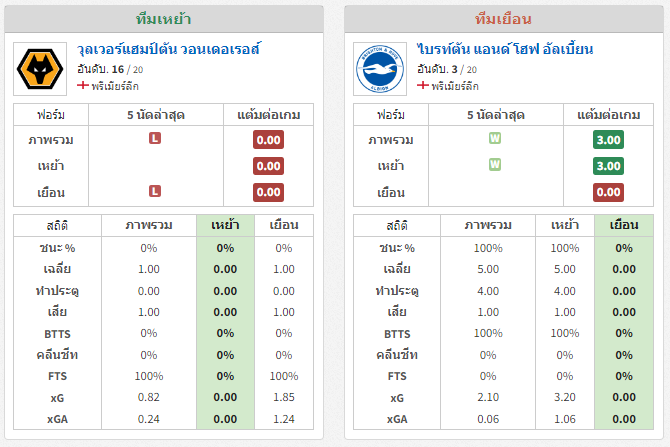Click the Wolverhampton Wanderers wolf logo
Screen dimensions: 670x447
click(x=40, y=69)
